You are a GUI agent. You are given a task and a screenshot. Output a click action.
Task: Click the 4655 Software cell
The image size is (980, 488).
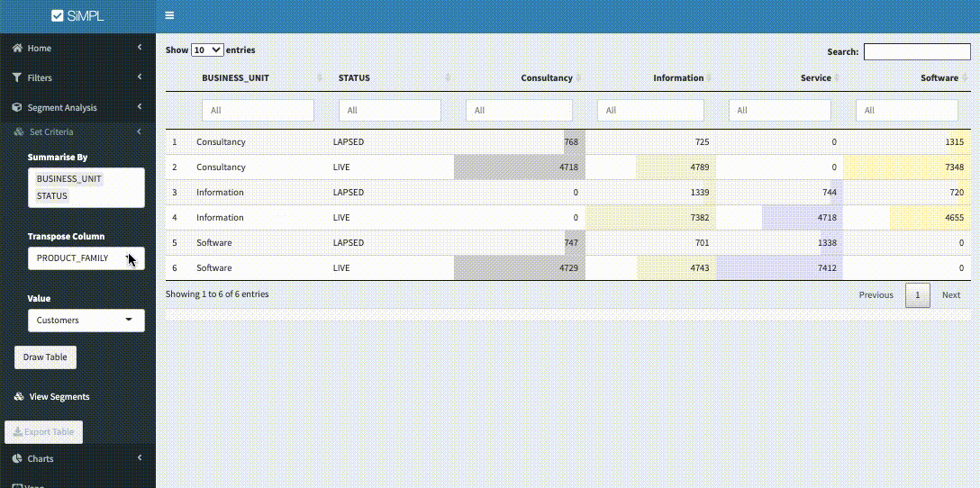pyautogui.click(x=907, y=218)
